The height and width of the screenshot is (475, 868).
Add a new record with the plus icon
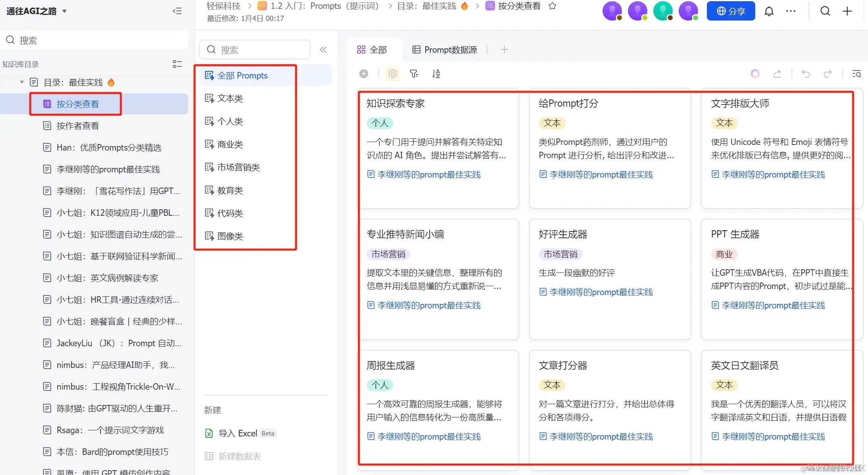pos(364,74)
